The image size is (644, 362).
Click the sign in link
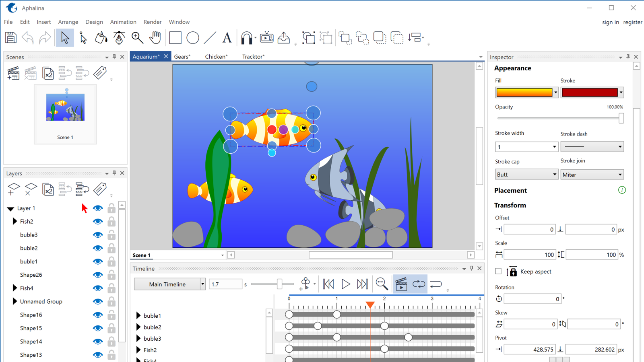tap(611, 22)
